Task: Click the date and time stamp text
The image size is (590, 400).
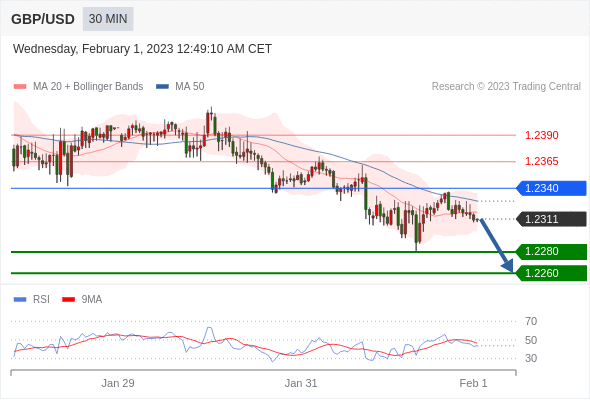Action: point(142,49)
